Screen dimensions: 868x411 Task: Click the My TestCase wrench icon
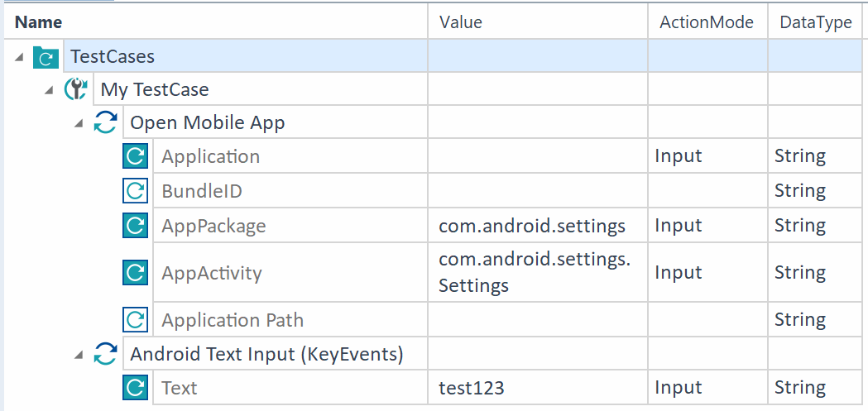(x=76, y=89)
